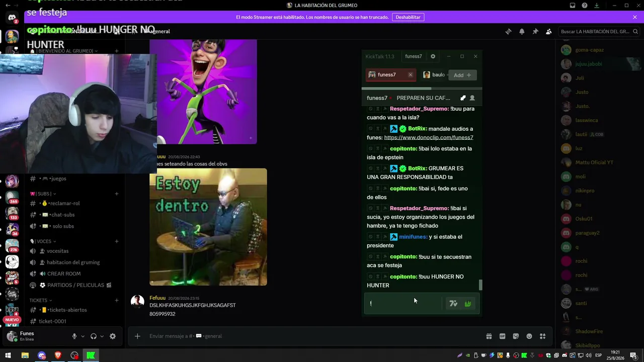Open Brave browser from taskbar
Screen dimensions: 644x362
tap(58, 355)
